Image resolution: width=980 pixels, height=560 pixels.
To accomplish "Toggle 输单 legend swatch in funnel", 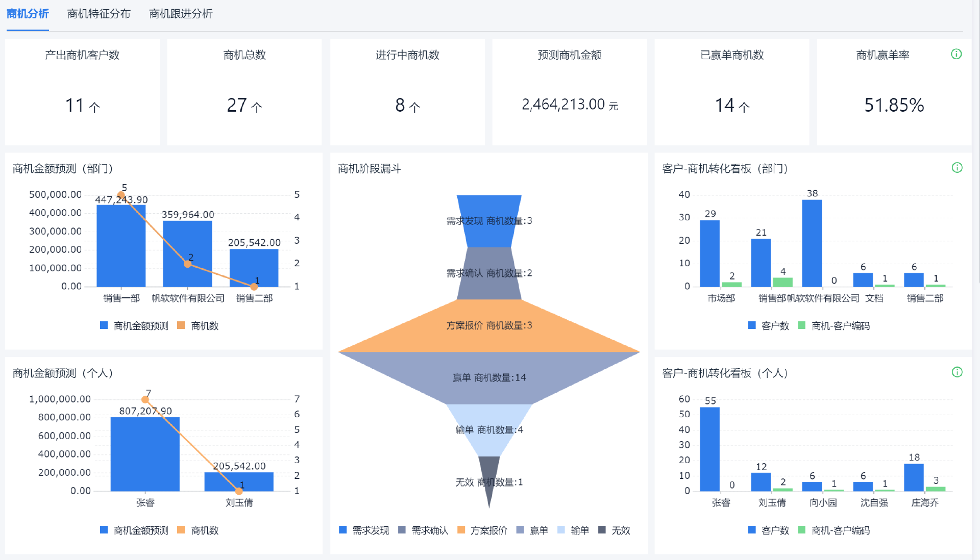I will tap(561, 530).
